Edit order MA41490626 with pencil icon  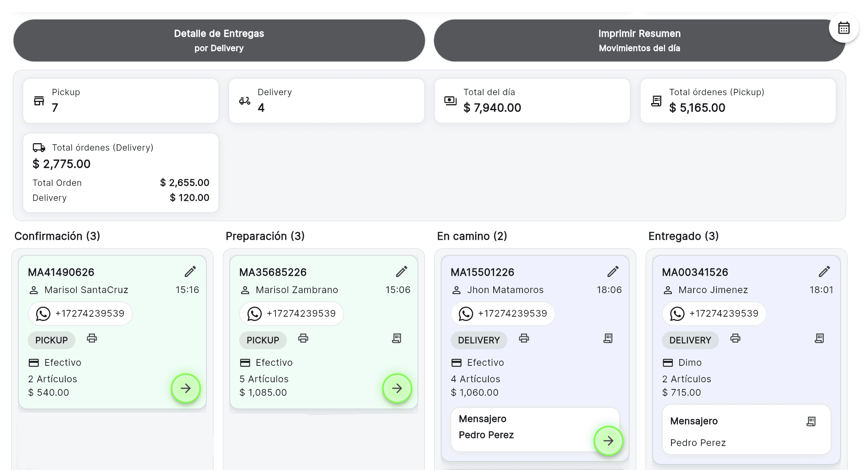click(190, 272)
